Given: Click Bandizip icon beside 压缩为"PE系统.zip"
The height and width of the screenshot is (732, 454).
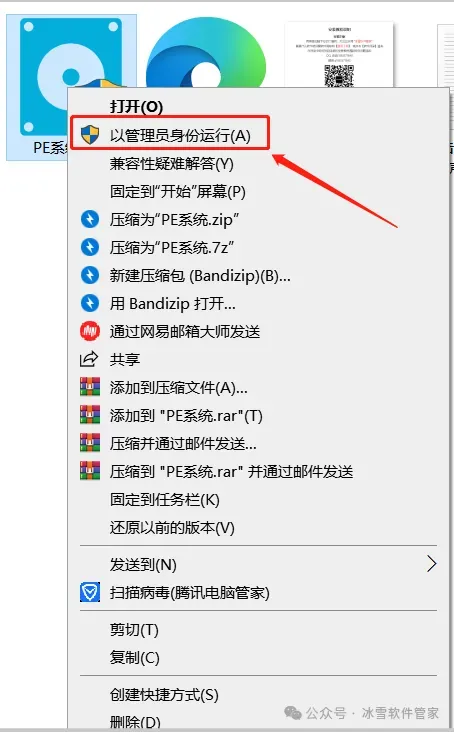Looking at the screenshot, I should coord(90,219).
